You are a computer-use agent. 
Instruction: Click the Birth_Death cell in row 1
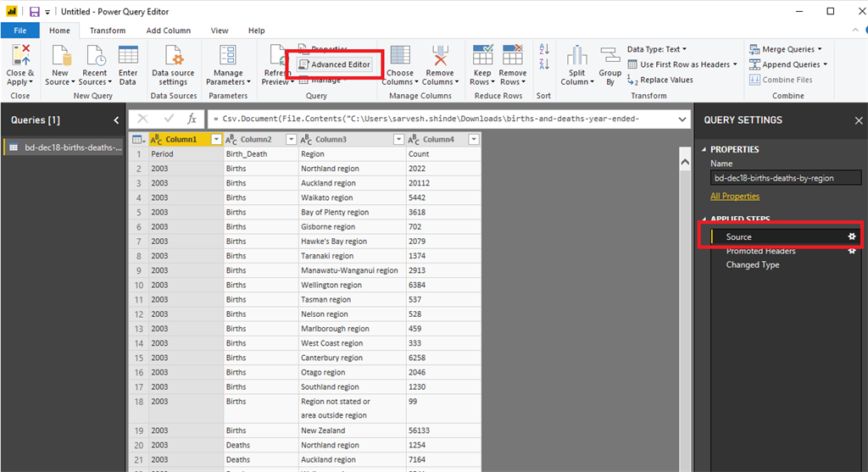click(x=261, y=154)
